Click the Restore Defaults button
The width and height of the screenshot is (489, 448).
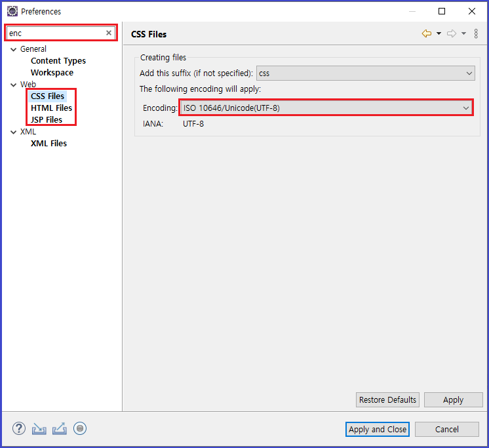pos(387,399)
